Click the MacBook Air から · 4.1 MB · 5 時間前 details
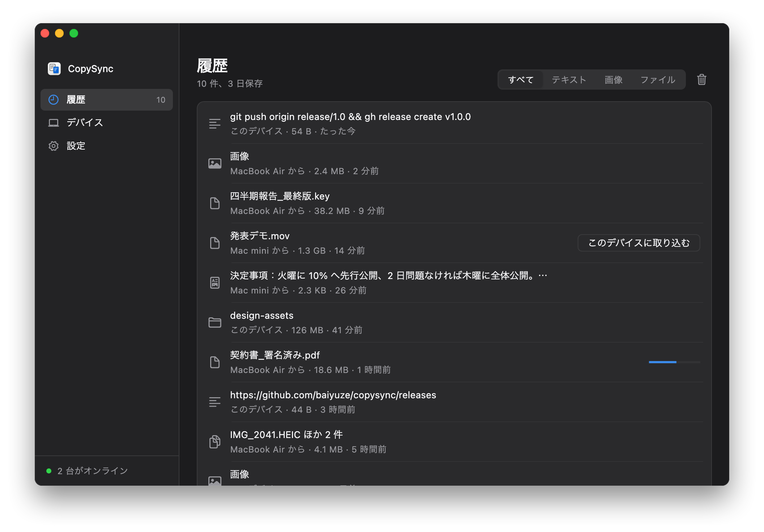The image size is (764, 532). [x=308, y=449]
